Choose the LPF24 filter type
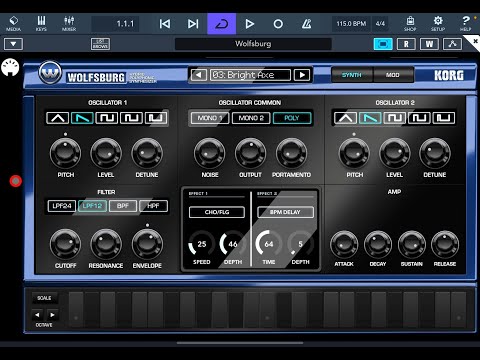Image resolution: width=480 pixels, height=360 pixels. pyautogui.click(x=62, y=206)
